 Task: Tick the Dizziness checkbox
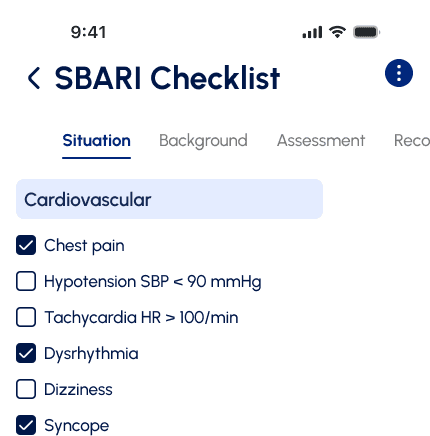pos(26,389)
